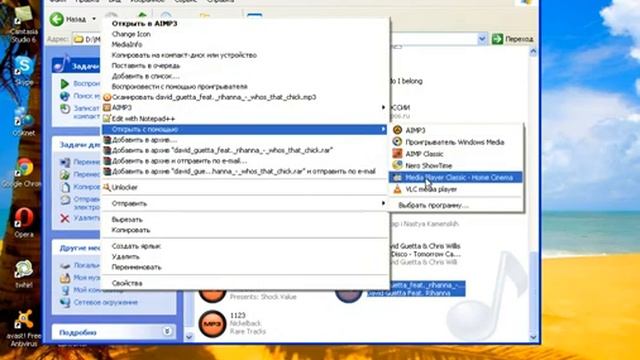The height and width of the screenshot is (360, 640).
Task: Click the play icon next to Воспроизвести
Action: pos(64,84)
